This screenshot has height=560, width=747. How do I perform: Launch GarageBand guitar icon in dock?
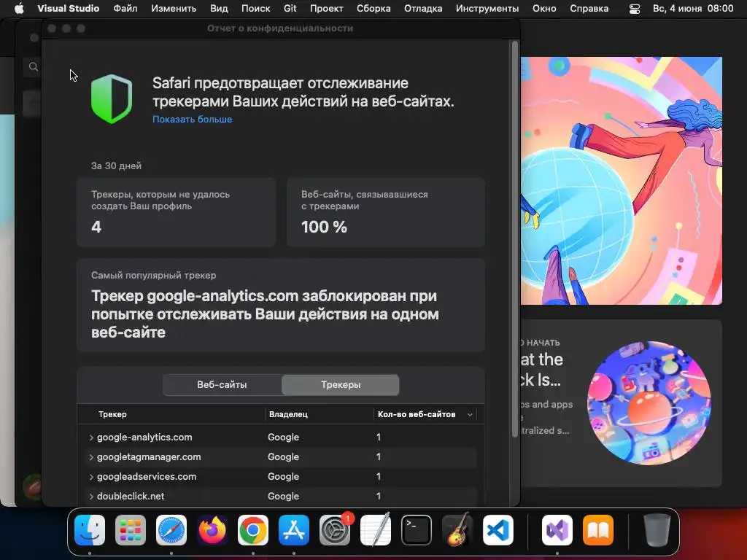tap(457, 530)
